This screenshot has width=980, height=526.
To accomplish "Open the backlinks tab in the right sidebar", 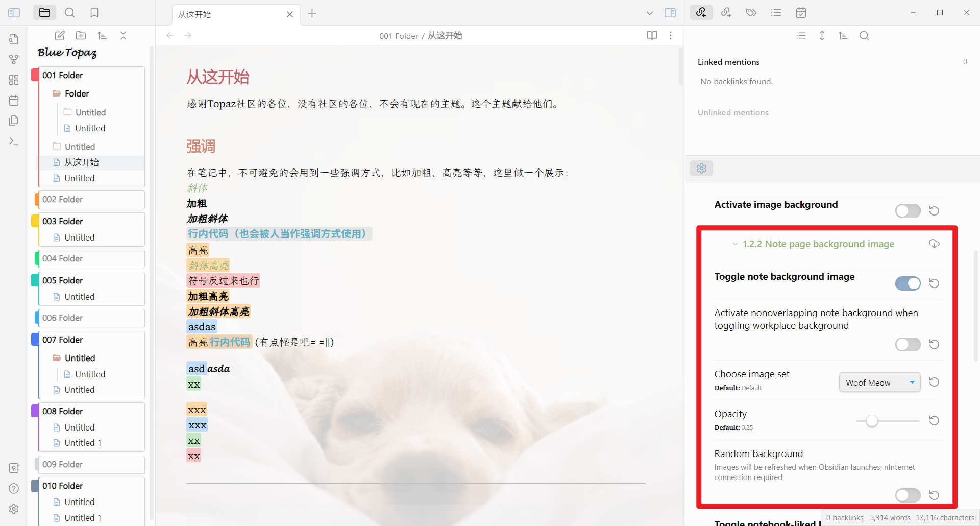I will coord(701,13).
